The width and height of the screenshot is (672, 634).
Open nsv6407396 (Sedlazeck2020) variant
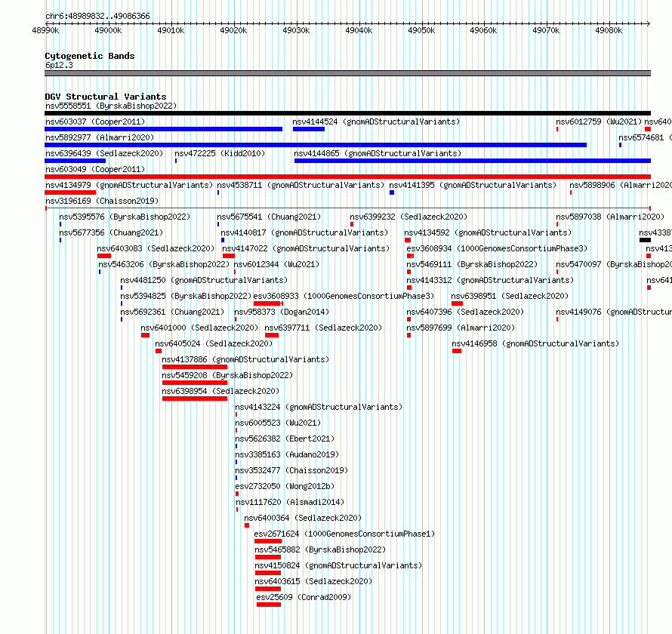465,312
